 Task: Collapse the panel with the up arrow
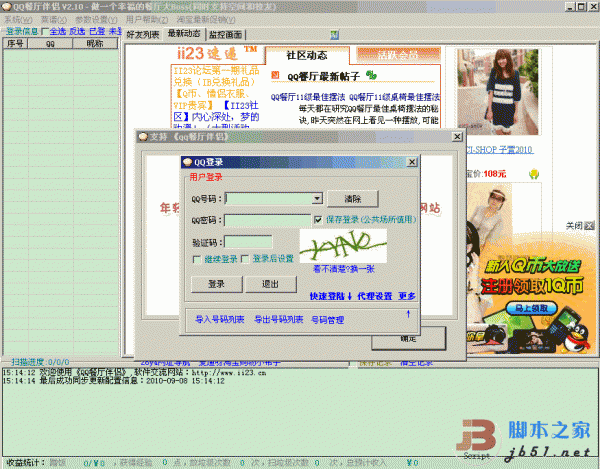pos(408,314)
